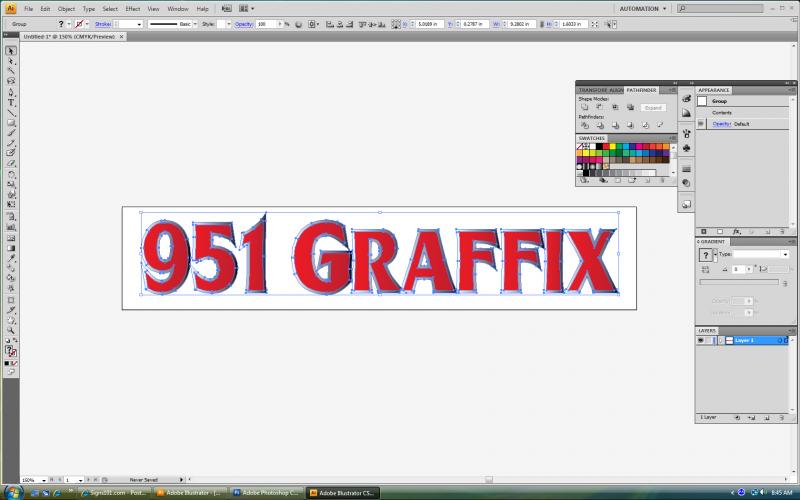
Task: Open the artboard number dropdown
Action: 81,480
